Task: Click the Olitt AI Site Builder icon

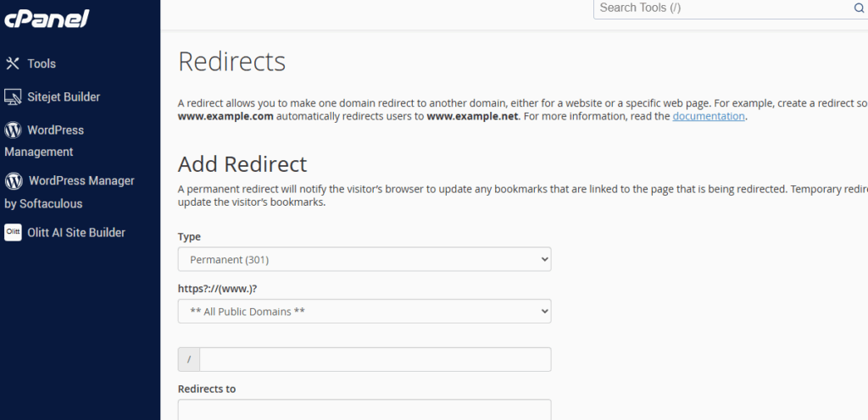Action: (13, 233)
